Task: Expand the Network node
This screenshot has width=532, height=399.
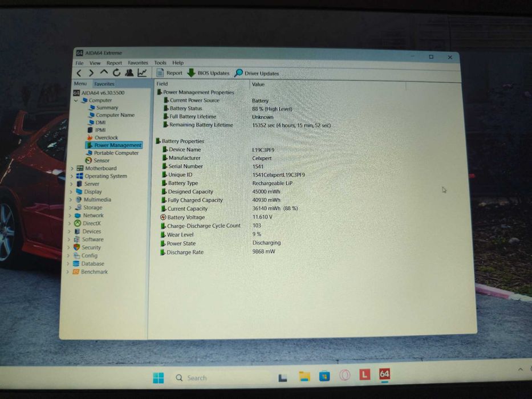Action: click(70, 215)
